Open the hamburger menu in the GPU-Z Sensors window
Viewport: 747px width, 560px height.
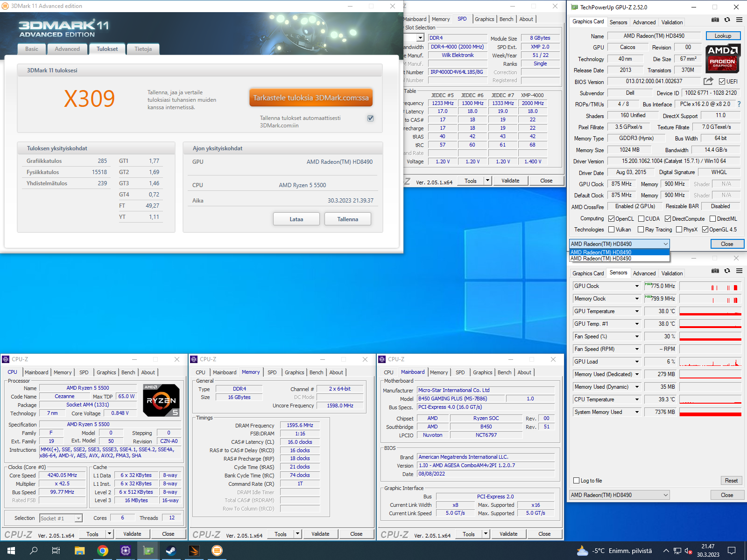coord(739,271)
